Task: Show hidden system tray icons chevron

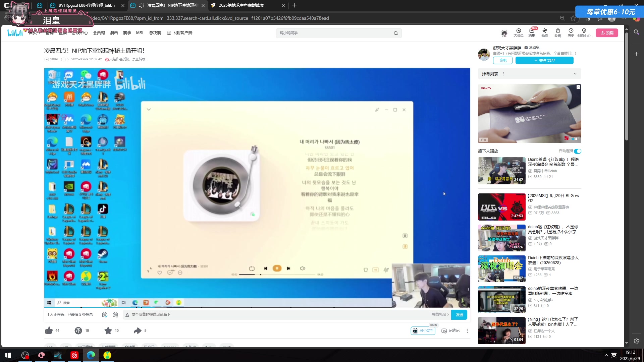Action: pyautogui.click(x=606, y=355)
